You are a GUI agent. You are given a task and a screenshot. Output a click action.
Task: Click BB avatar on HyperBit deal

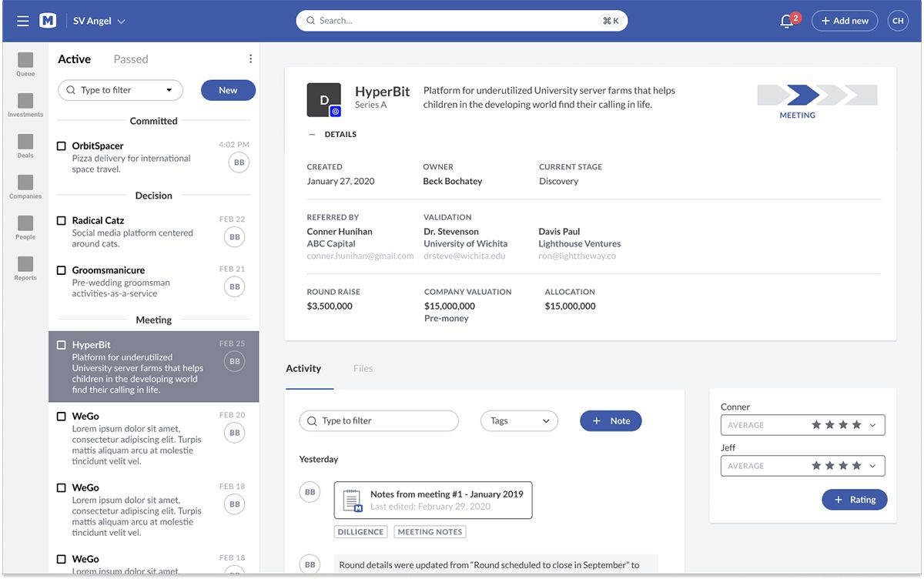tap(234, 361)
